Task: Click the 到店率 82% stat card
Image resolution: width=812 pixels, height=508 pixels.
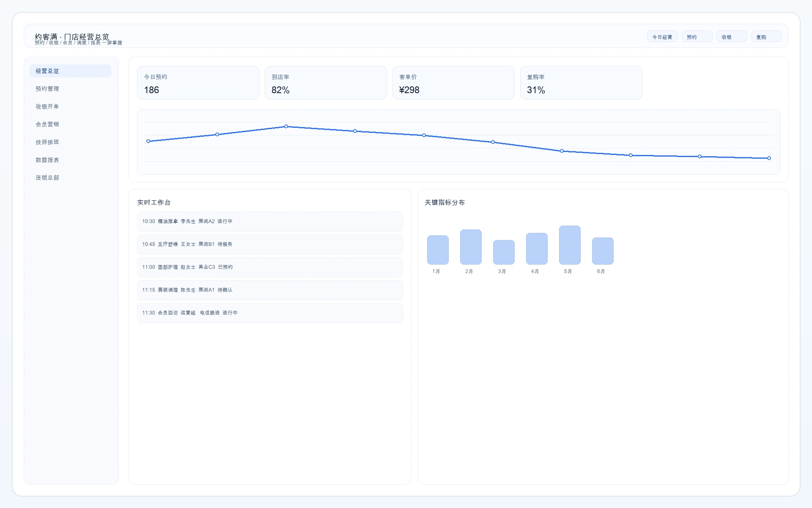Action: [325, 83]
